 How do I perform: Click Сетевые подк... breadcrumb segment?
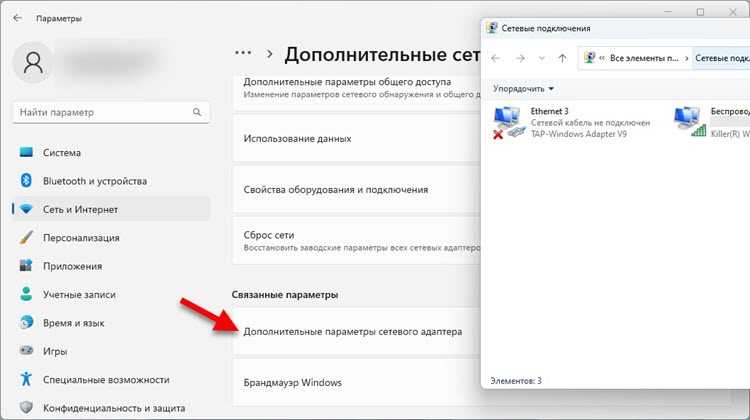722,58
